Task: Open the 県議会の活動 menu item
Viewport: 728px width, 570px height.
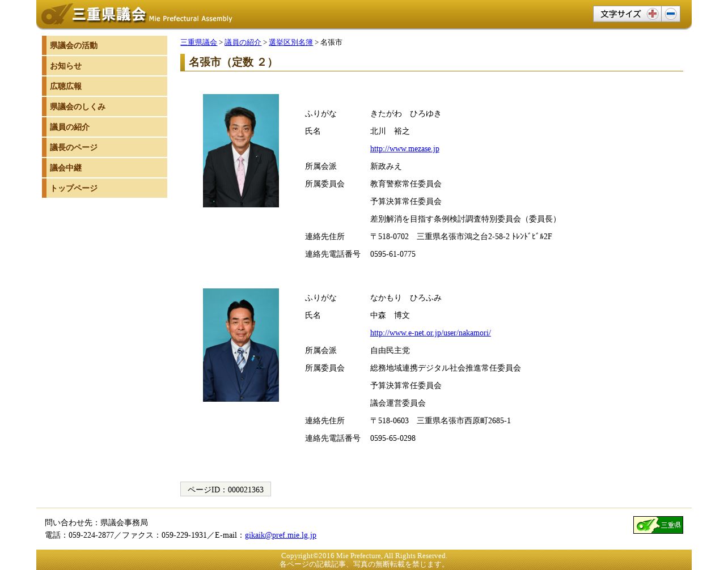Action: coord(105,45)
